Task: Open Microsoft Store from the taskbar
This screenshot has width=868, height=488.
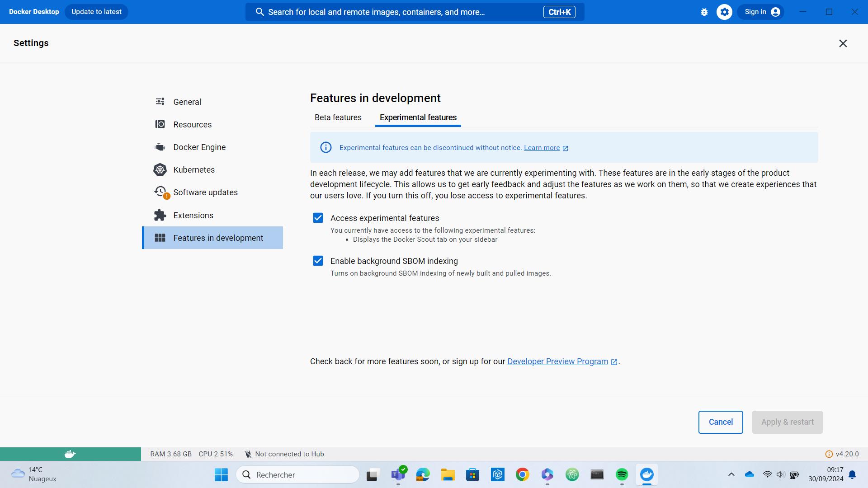Action: [472, 474]
